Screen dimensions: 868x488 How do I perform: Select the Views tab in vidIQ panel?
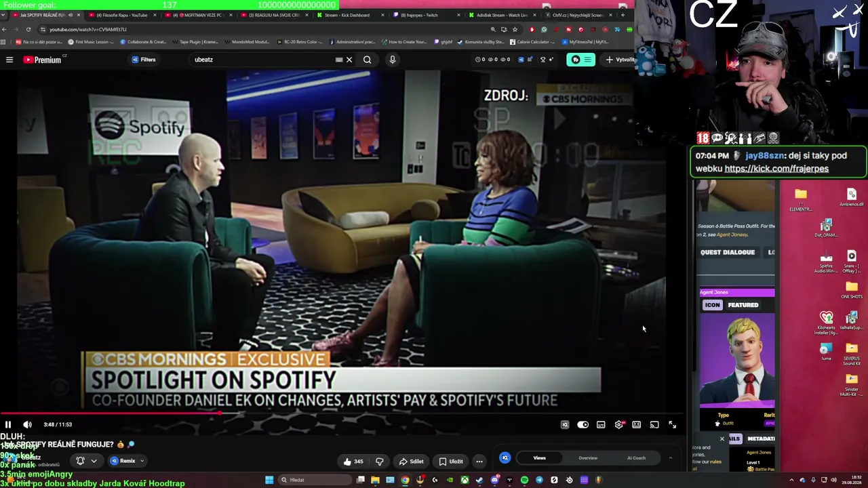539,458
